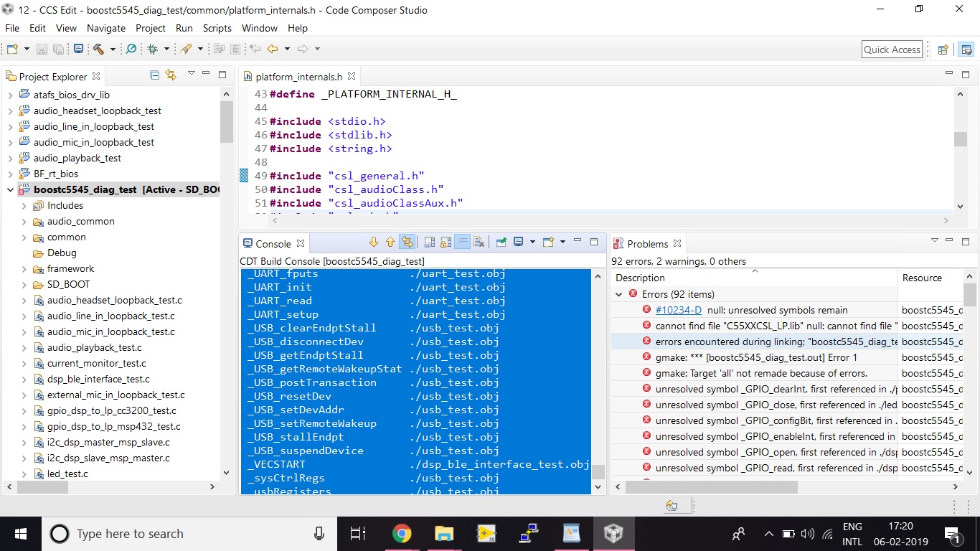This screenshot has height=551, width=980.
Task: Click the Type here to search box
Action: 189,534
